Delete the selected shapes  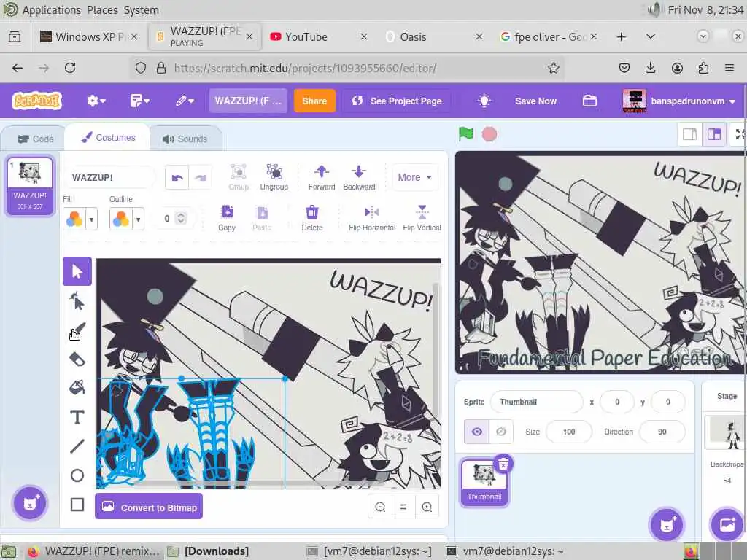click(312, 218)
